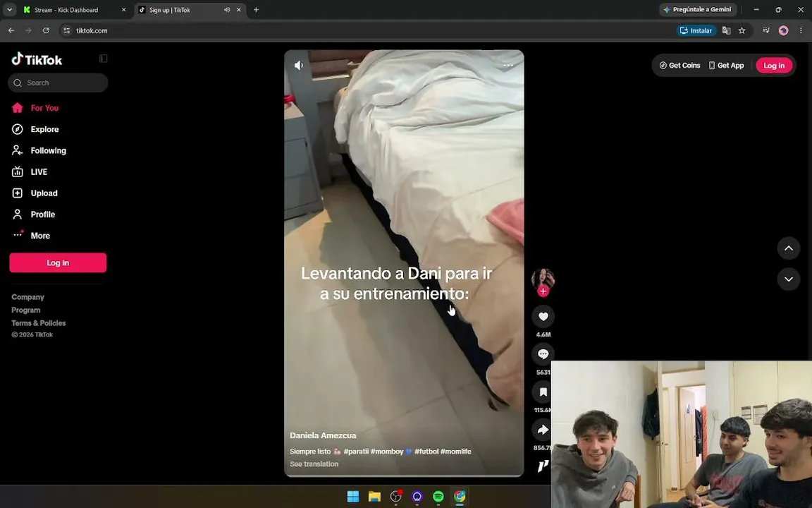
Task: Click the Instalar app button
Action: pos(696,30)
